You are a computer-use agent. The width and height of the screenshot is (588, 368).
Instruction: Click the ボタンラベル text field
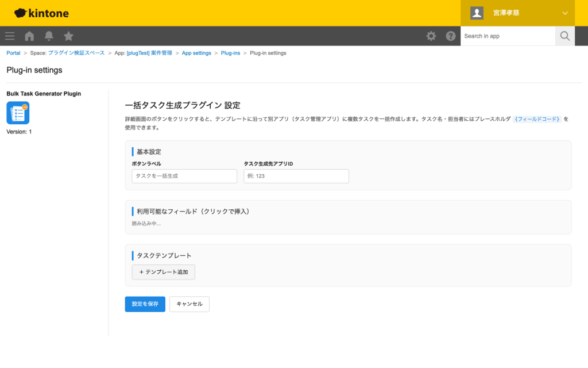184,176
